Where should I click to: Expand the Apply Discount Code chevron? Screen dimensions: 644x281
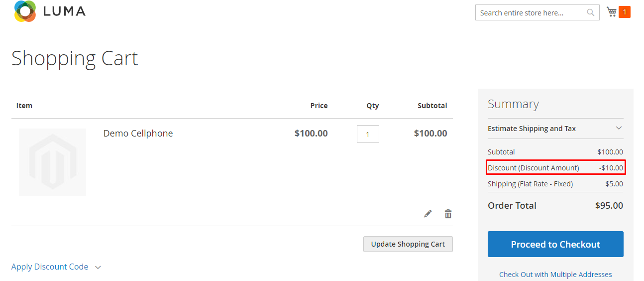[98, 268]
